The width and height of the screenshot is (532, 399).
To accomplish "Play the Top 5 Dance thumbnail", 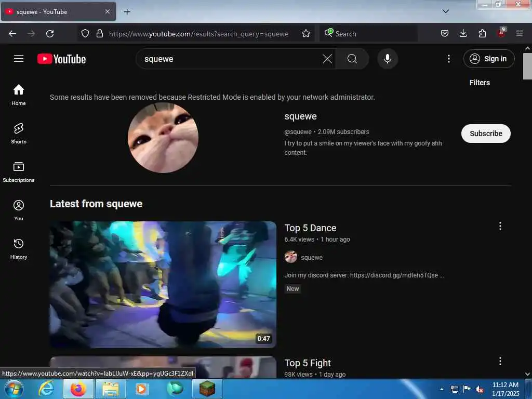I will pyautogui.click(x=163, y=285).
